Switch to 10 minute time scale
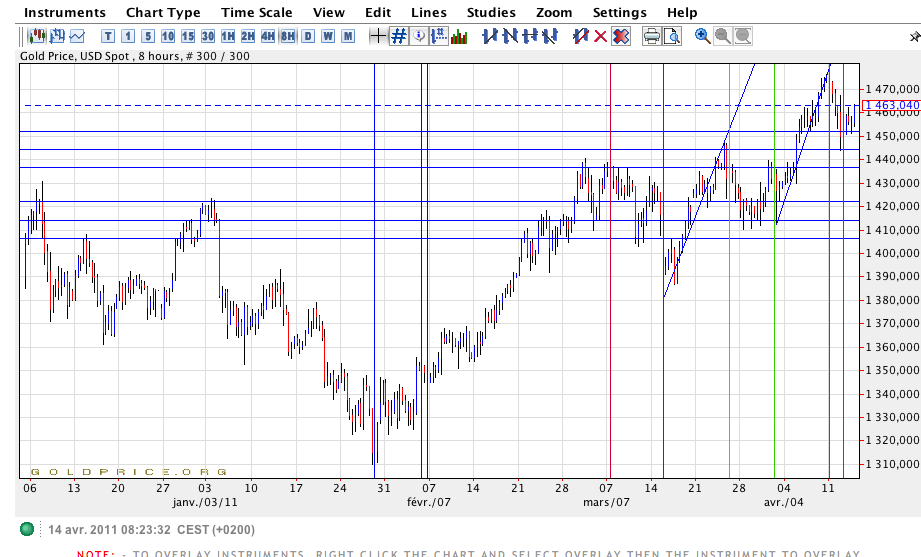This screenshot has height=557, width=921. tap(167, 36)
